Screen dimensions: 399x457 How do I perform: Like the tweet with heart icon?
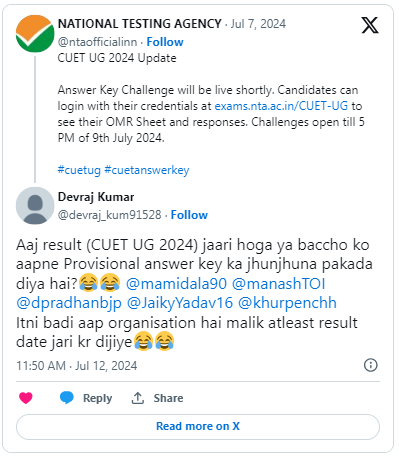pyautogui.click(x=26, y=398)
